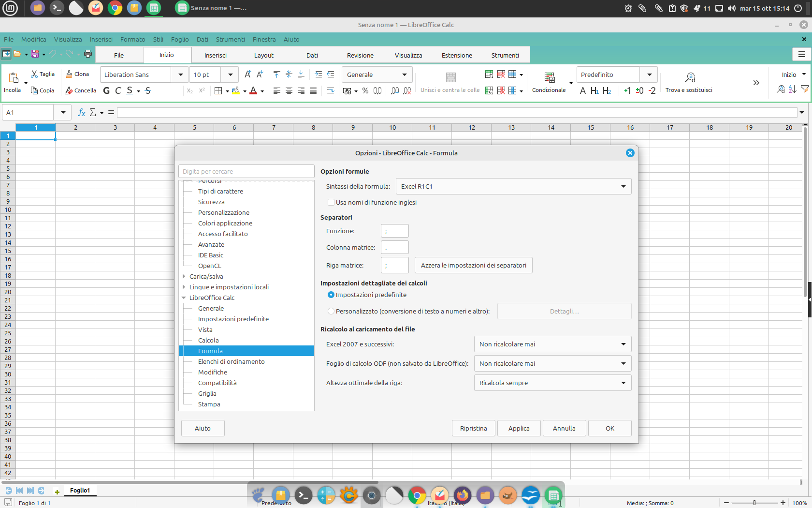
Task: Click the hamburger menu icon on ribbon
Action: [801, 54]
